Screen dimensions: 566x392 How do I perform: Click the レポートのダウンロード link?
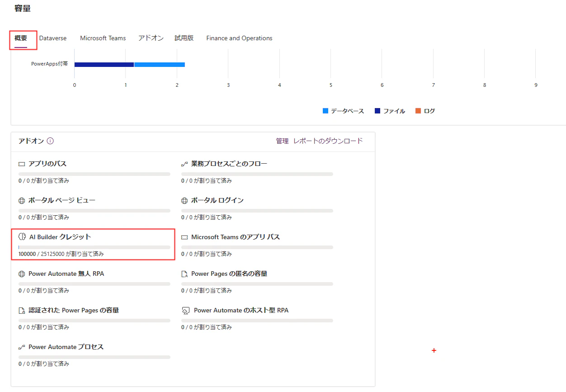click(x=328, y=141)
